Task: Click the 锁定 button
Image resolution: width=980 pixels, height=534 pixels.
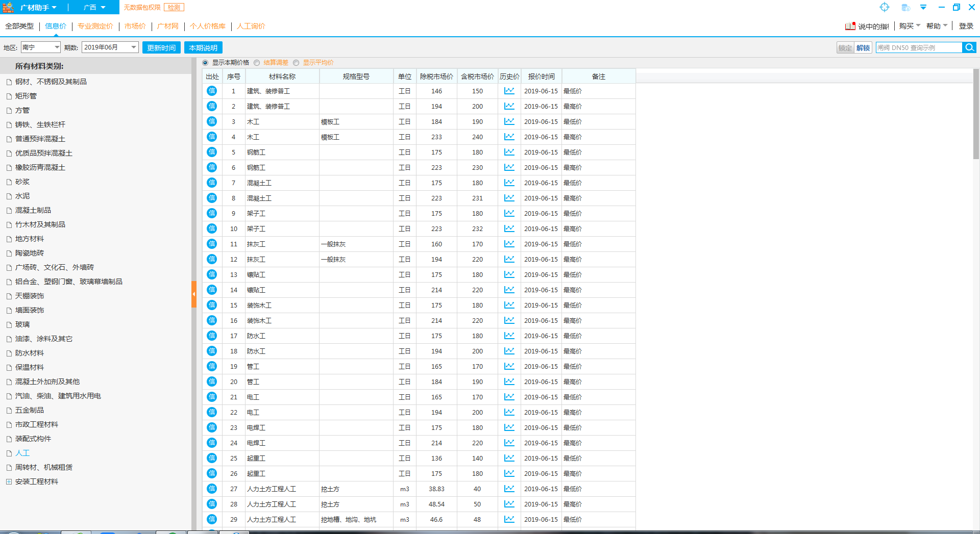Action: [845, 47]
